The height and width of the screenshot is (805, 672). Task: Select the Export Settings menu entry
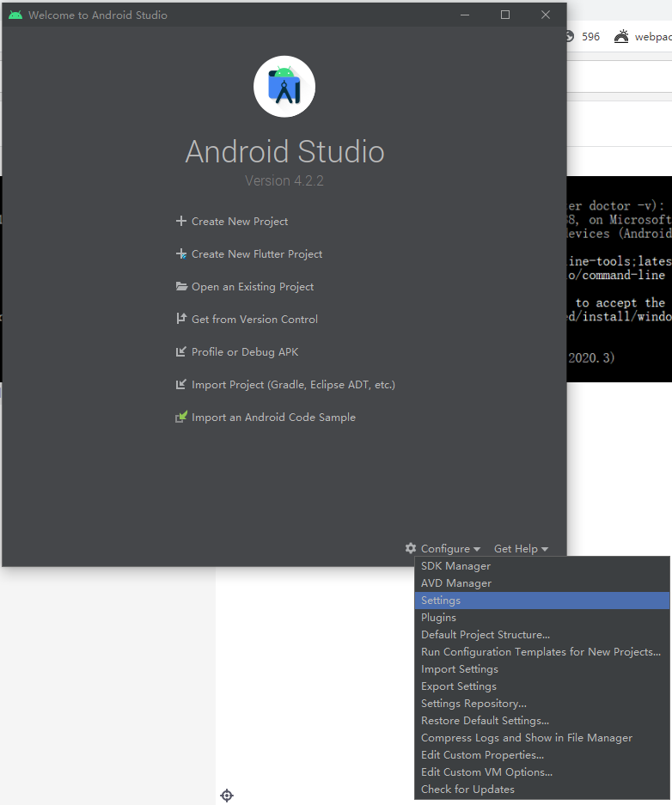(542, 686)
